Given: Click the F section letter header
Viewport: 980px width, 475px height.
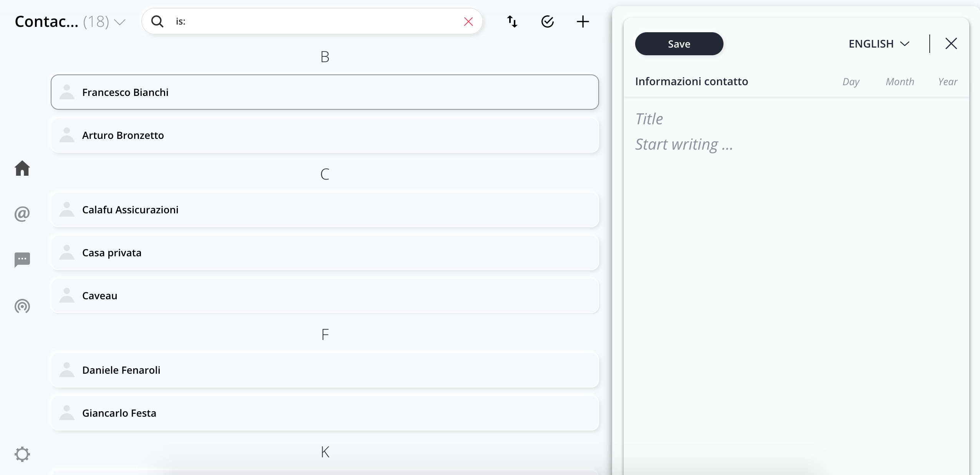Looking at the screenshot, I should (325, 335).
